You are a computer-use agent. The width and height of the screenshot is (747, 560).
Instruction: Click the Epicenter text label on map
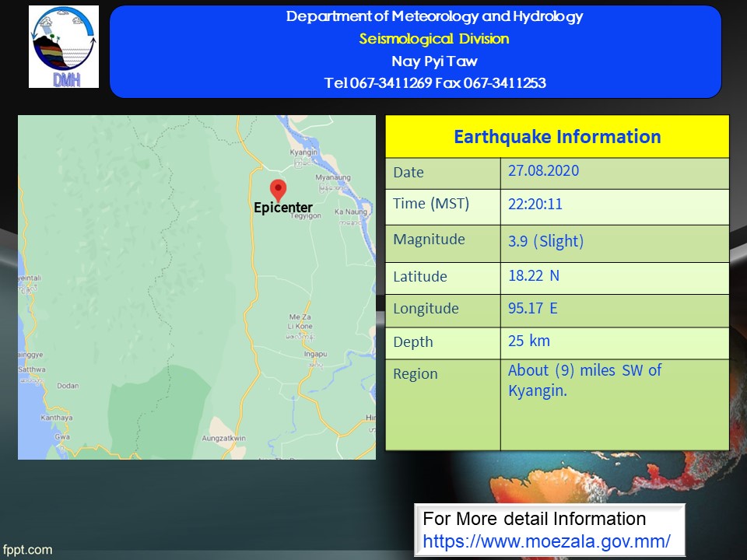(x=283, y=208)
